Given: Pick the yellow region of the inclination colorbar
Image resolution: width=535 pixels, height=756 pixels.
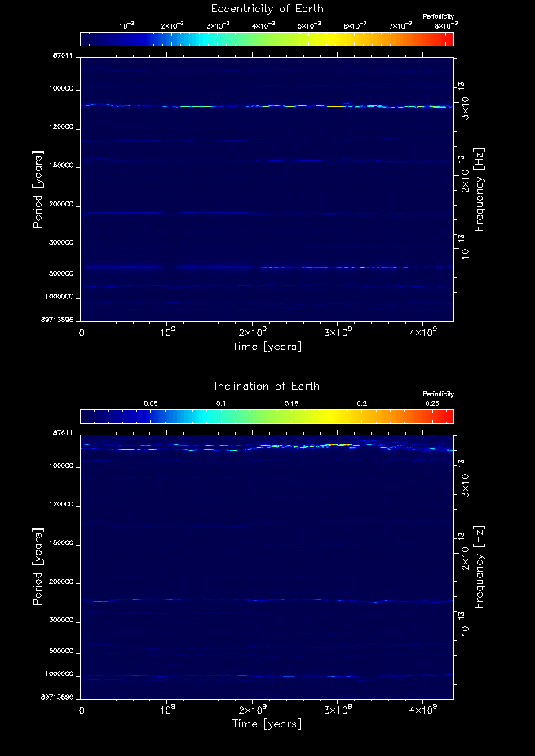Looking at the screenshot, I should 326,417.
